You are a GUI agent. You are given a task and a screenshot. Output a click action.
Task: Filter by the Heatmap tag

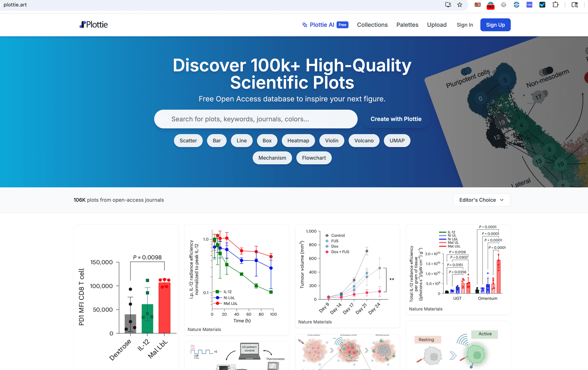point(298,140)
